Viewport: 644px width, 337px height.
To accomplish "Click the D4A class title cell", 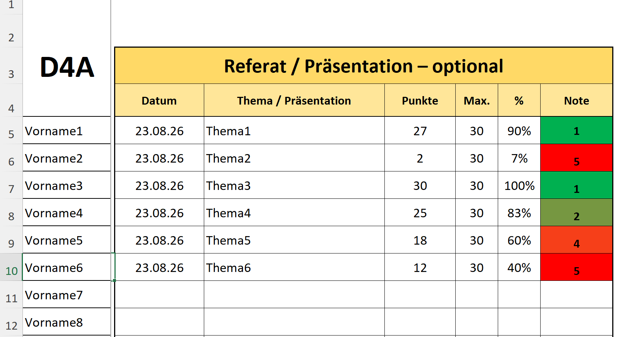I will pos(66,67).
